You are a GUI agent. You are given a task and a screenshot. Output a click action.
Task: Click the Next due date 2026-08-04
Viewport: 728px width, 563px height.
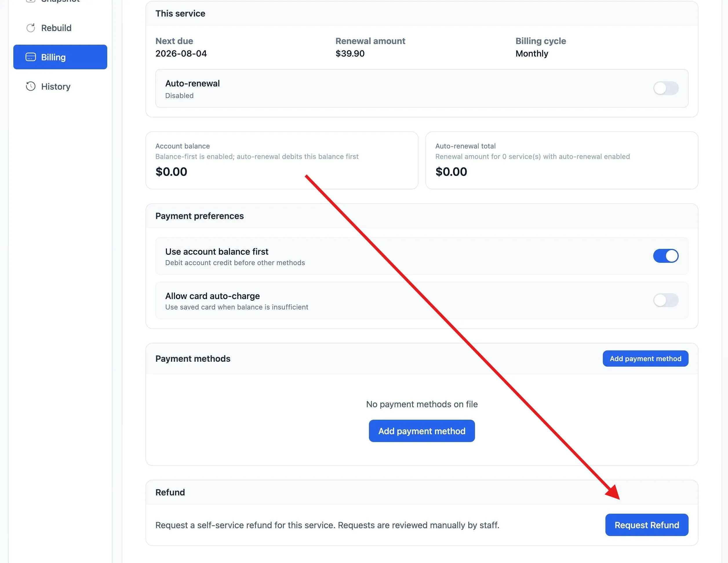tap(181, 53)
